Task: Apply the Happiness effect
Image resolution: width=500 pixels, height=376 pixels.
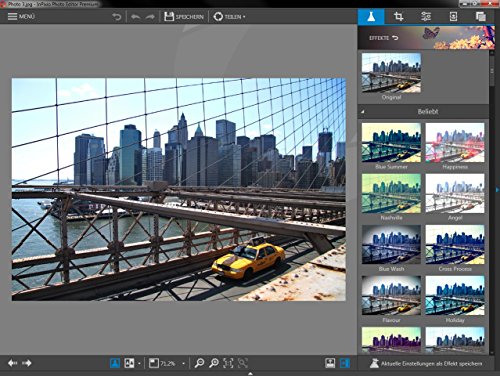Action: (455, 142)
